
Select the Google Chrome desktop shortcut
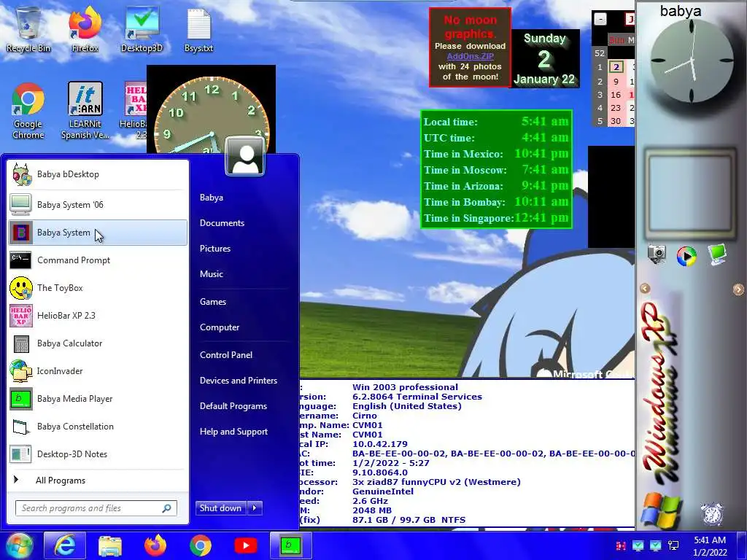click(28, 111)
